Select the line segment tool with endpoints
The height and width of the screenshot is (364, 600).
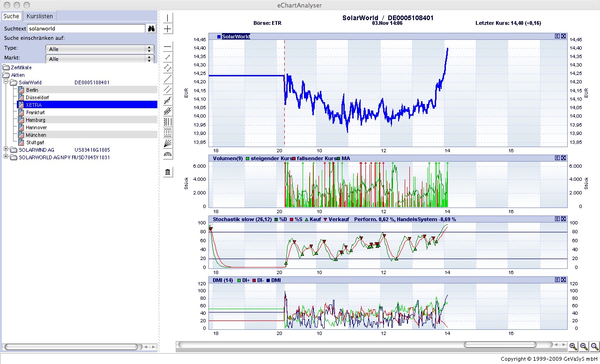[x=168, y=57]
